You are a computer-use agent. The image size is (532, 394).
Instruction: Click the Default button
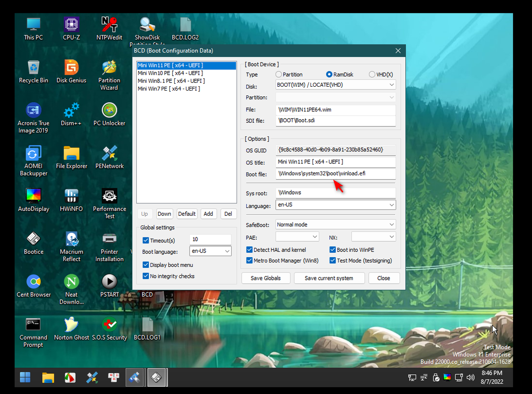click(187, 214)
